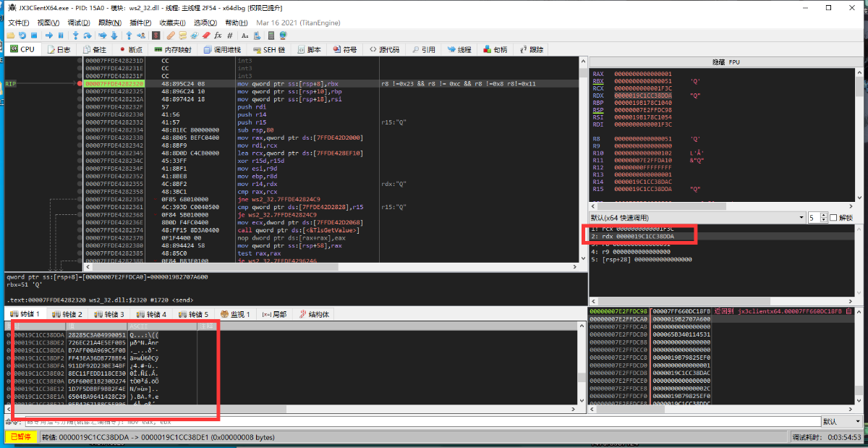Switch to the 日志 tab
This screenshot has width=868, height=448.
point(59,49)
